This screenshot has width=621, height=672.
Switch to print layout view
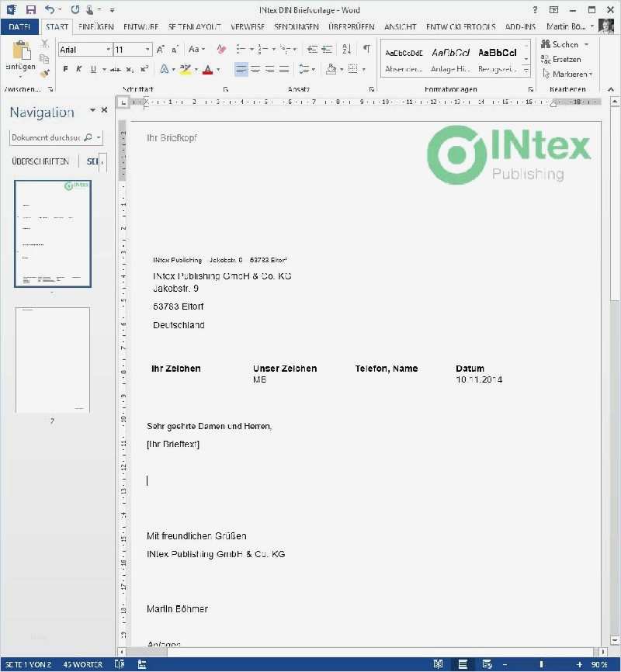point(463,664)
